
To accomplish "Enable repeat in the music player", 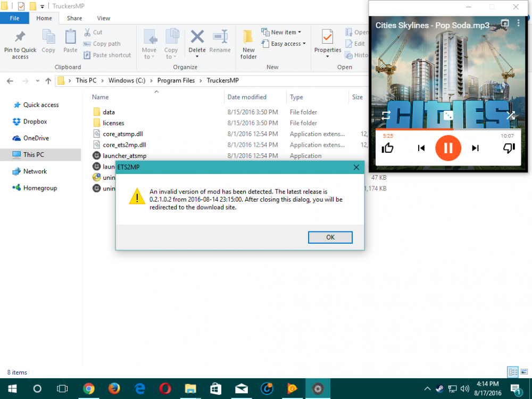I will click(386, 114).
